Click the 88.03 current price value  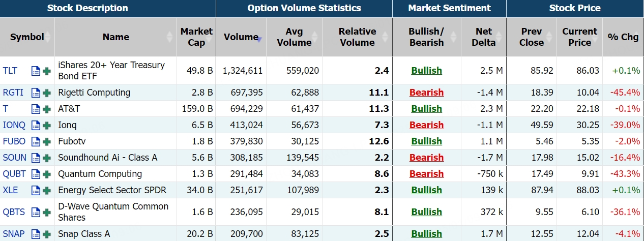(x=587, y=190)
